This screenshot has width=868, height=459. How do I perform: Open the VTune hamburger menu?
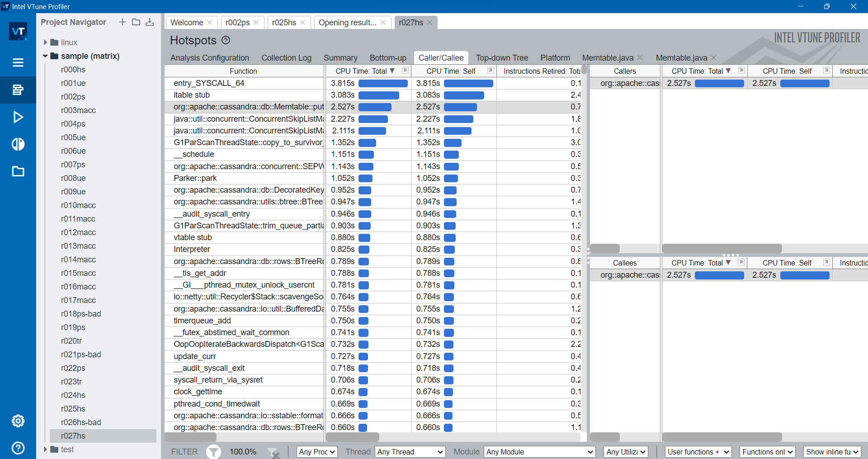[x=18, y=62]
